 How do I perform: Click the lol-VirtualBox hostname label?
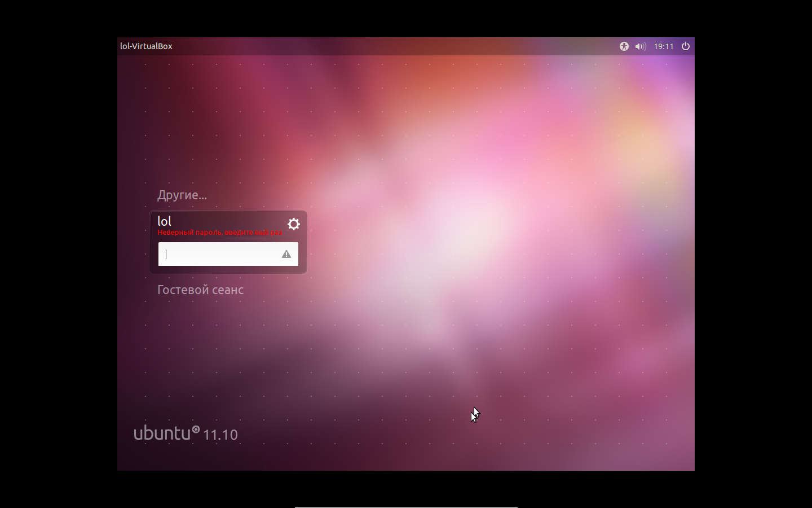[x=146, y=46]
